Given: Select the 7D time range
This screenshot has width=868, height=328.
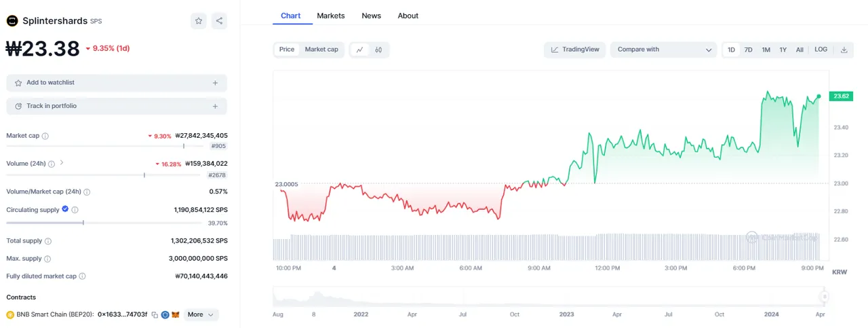Looking at the screenshot, I should click(748, 50).
